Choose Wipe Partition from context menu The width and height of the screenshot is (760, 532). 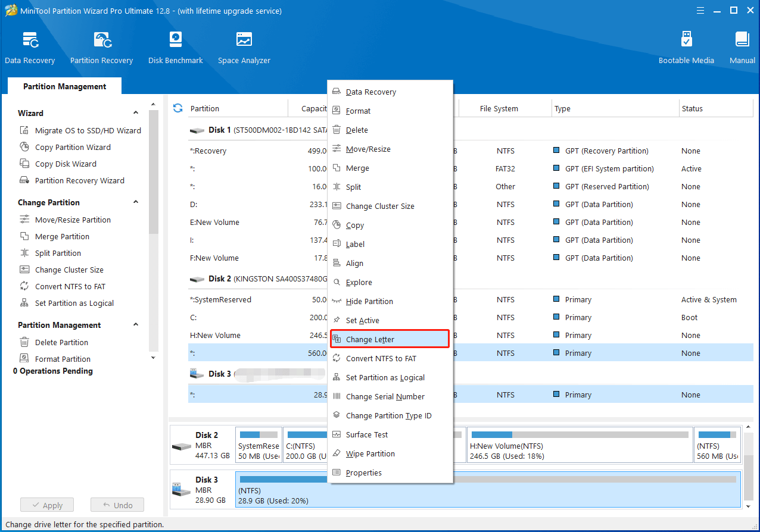point(390,453)
